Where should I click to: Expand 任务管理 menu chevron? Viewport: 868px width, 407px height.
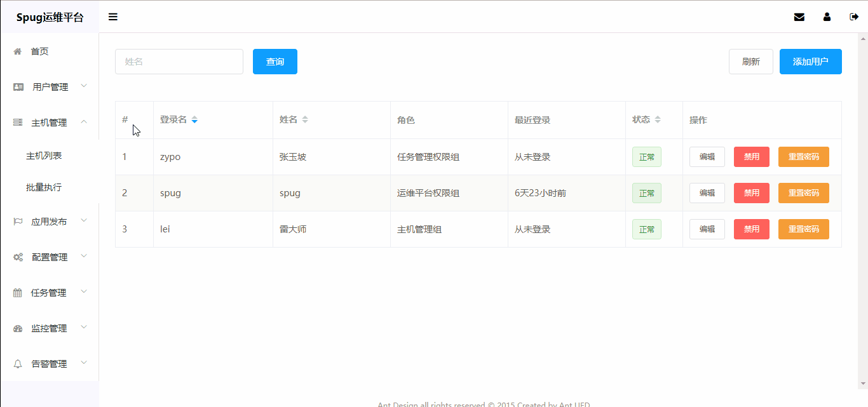[84, 291]
